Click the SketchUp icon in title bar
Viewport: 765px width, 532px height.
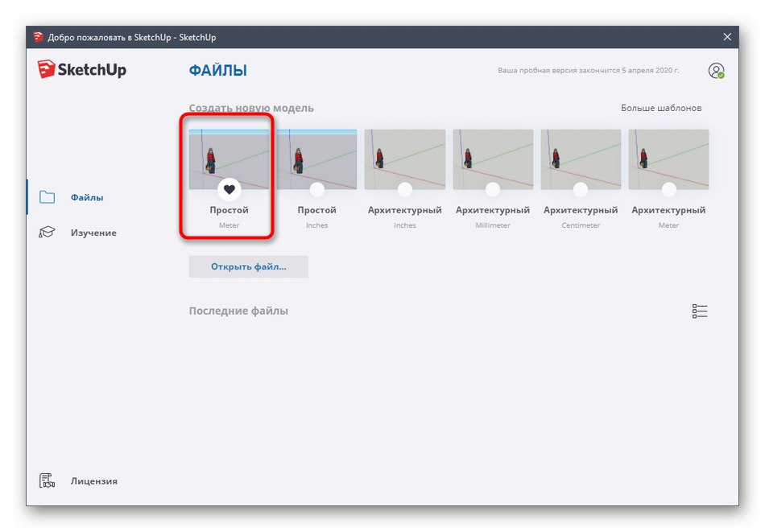pyautogui.click(x=38, y=37)
